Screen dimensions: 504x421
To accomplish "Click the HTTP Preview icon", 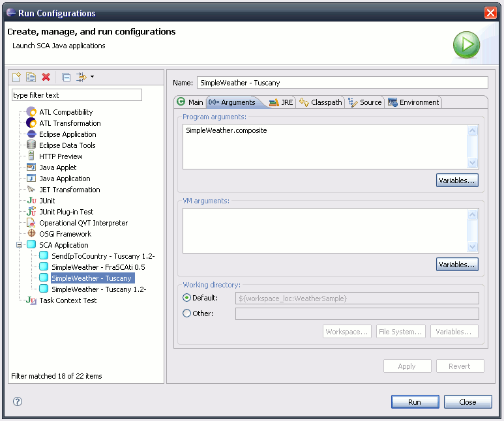I will [31, 156].
